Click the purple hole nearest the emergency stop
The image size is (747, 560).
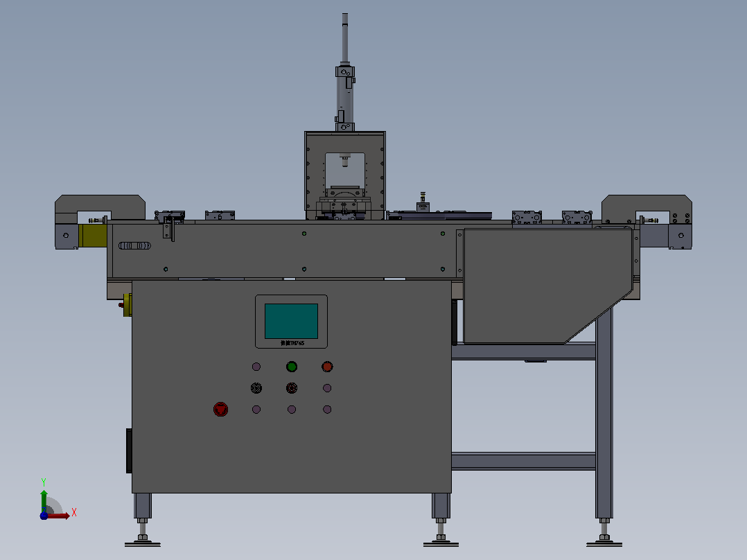[x=256, y=410]
